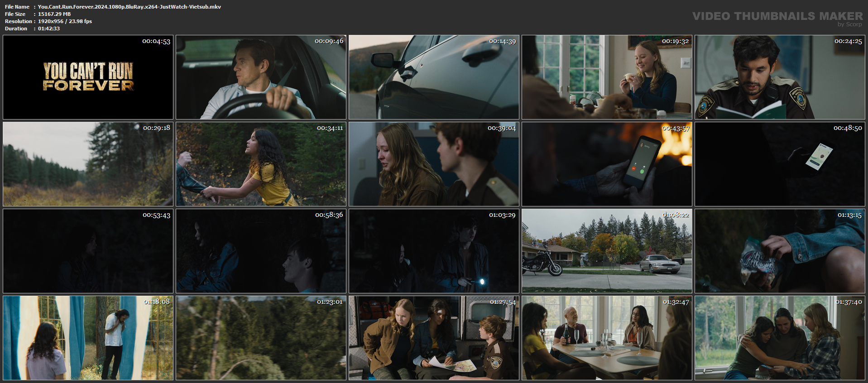The image size is (868, 383).
Task: Click the File Name label
Action: pos(17,7)
